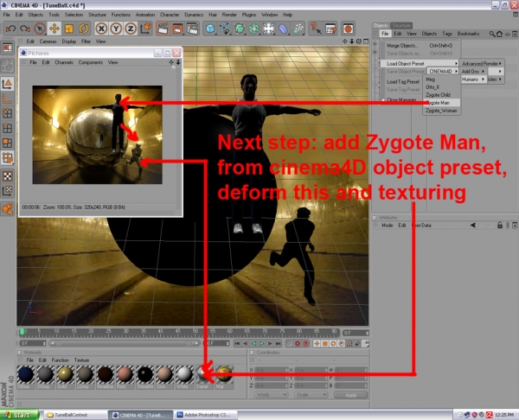Select the Use Point tool

pos(7,113)
